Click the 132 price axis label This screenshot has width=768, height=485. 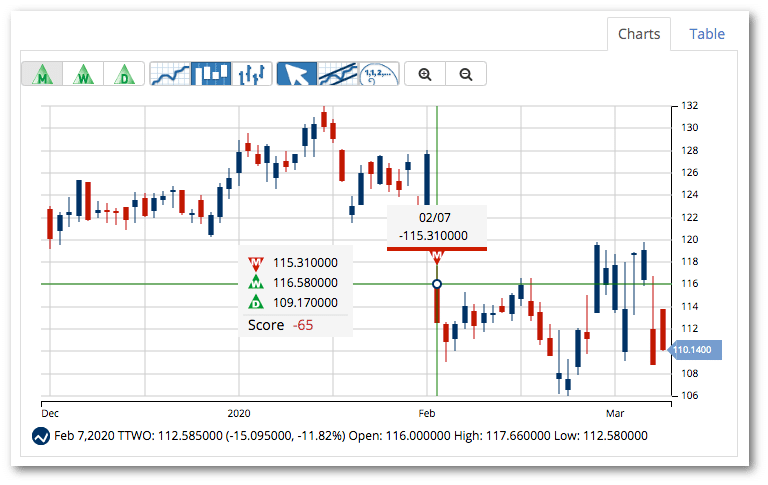[x=690, y=106]
